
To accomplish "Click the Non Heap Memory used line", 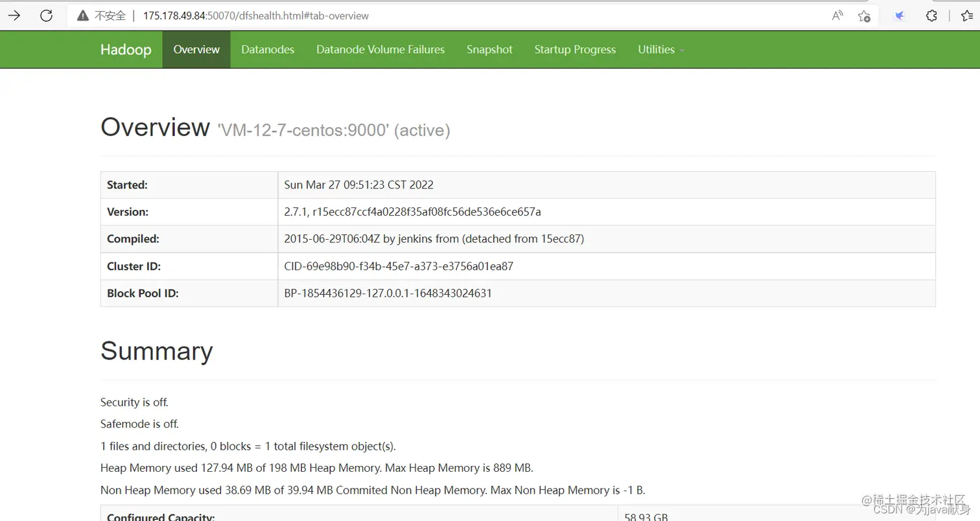I will pyautogui.click(x=373, y=491).
